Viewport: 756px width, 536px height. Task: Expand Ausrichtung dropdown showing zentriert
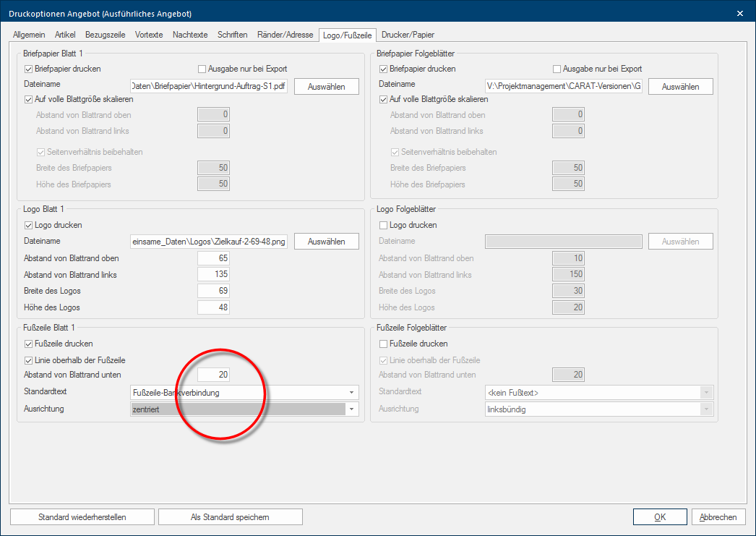point(351,409)
